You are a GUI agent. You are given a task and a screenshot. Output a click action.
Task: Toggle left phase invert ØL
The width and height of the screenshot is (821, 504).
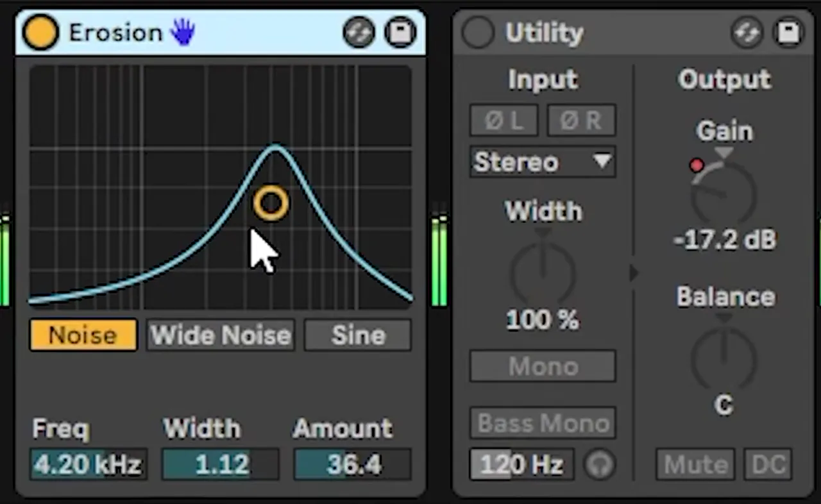click(504, 121)
